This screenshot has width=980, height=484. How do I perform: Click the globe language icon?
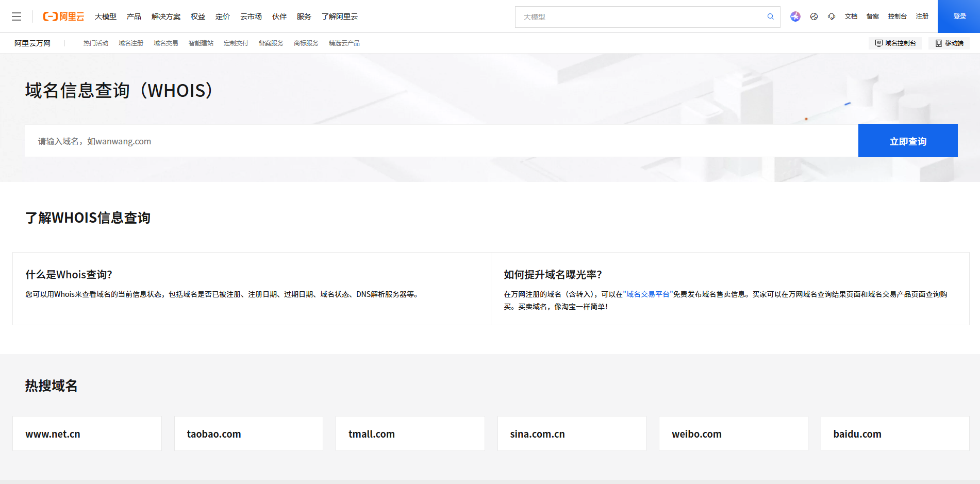click(813, 16)
